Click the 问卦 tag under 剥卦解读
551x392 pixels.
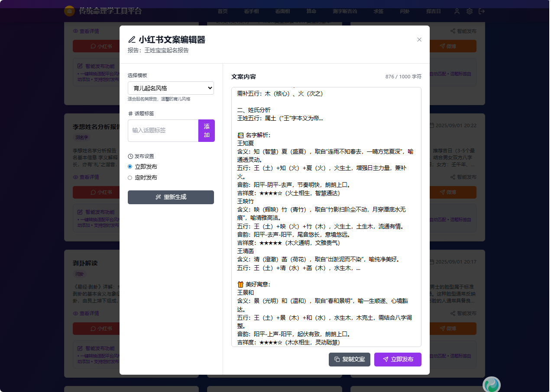[80, 274]
